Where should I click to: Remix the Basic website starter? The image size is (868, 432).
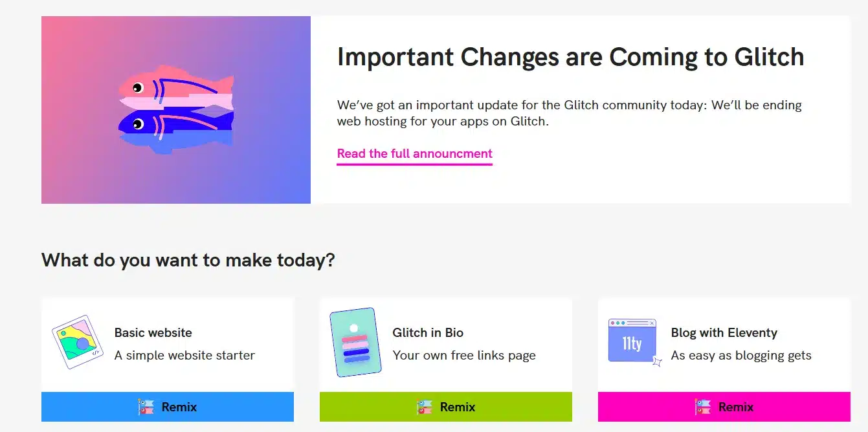coord(168,407)
